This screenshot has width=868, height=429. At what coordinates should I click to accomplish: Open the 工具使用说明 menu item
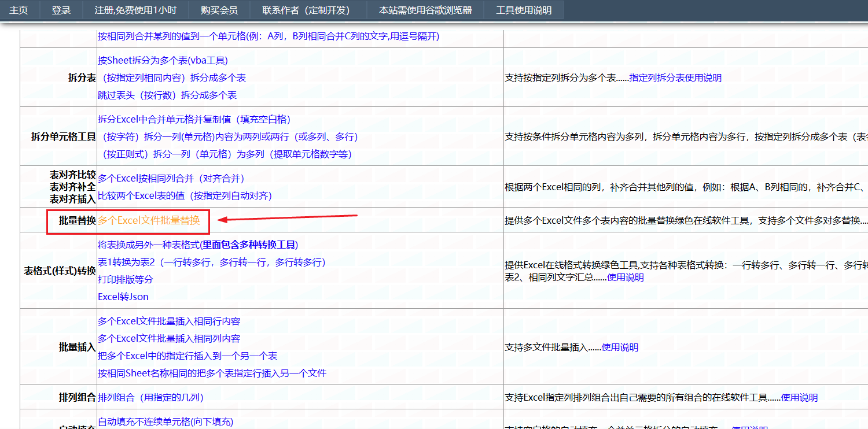pos(523,9)
